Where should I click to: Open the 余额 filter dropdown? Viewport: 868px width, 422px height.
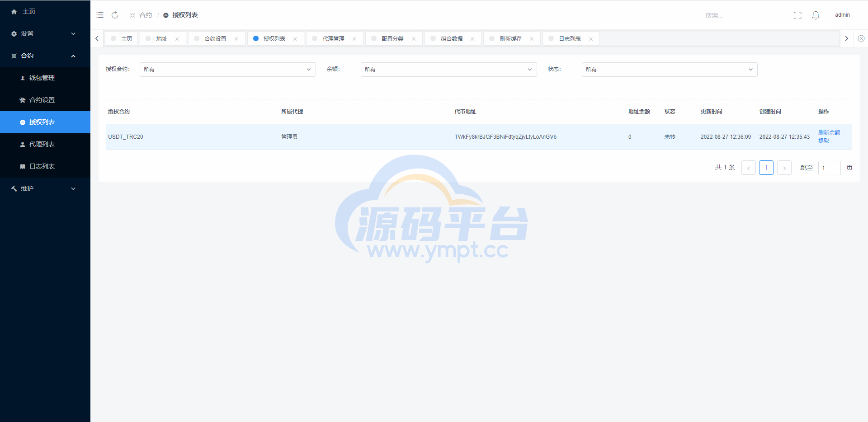pos(448,69)
